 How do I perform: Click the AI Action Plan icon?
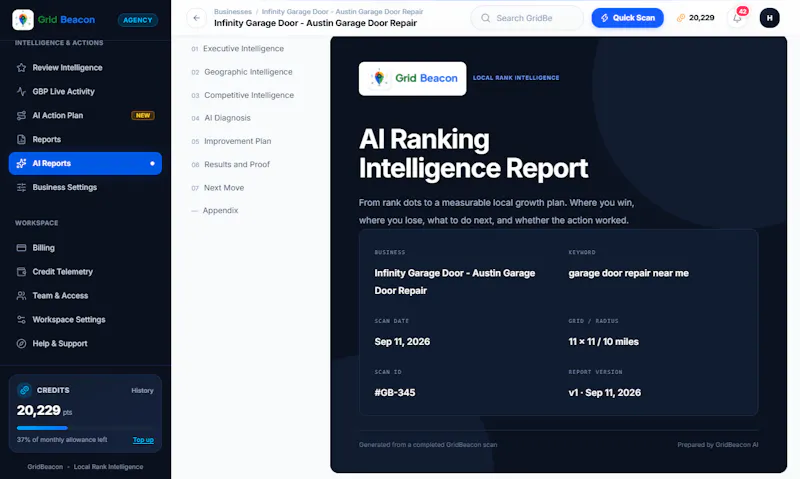click(x=21, y=115)
